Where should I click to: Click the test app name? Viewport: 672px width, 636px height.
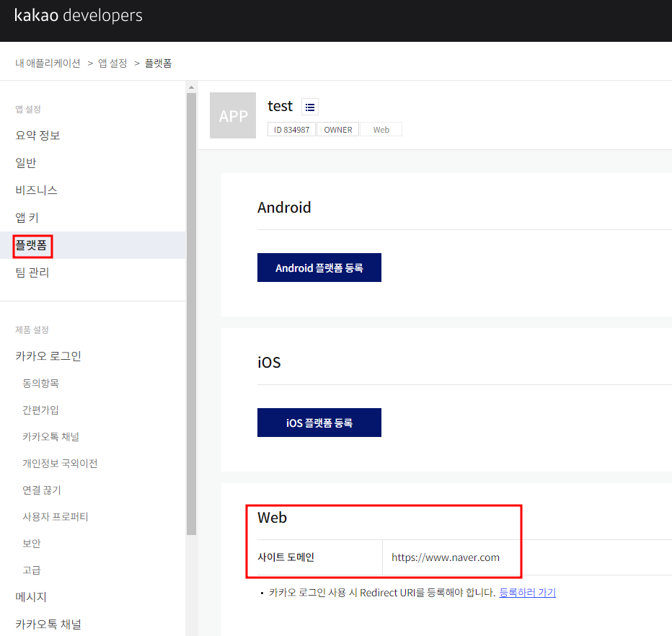280,106
